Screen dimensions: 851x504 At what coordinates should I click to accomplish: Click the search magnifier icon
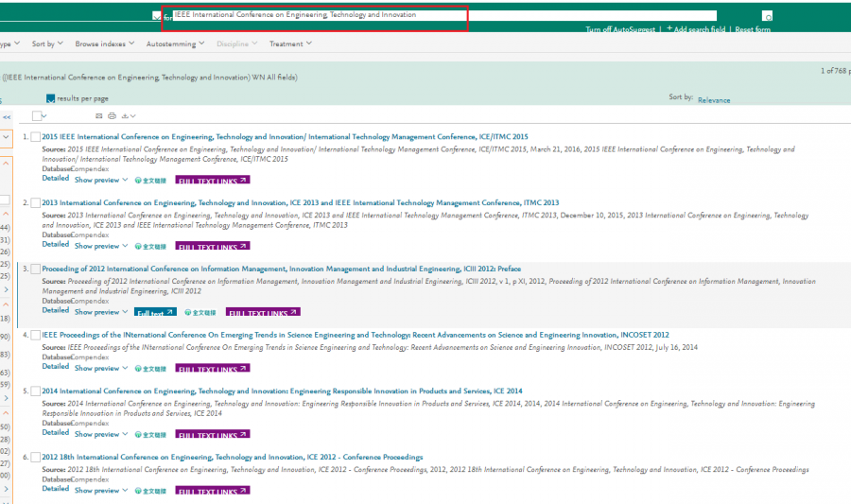pos(767,16)
